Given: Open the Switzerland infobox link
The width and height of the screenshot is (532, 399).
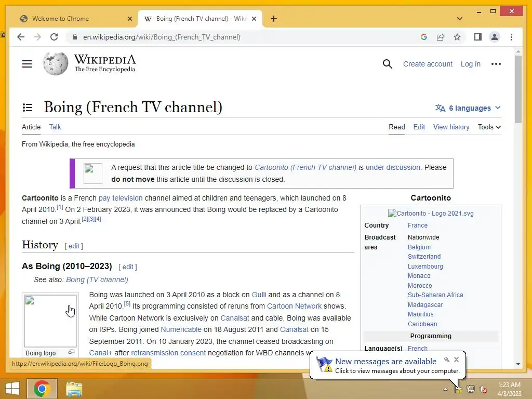Looking at the screenshot, I should point(424,257).
